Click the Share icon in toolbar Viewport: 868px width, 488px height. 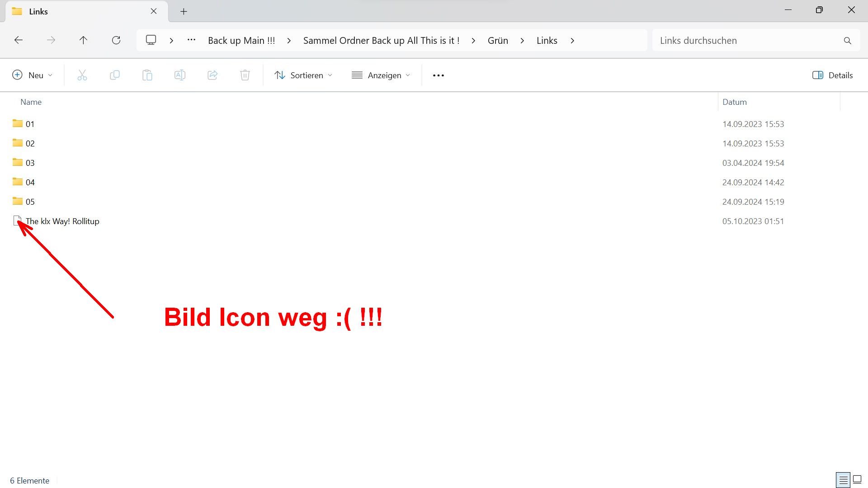(212, 75)
